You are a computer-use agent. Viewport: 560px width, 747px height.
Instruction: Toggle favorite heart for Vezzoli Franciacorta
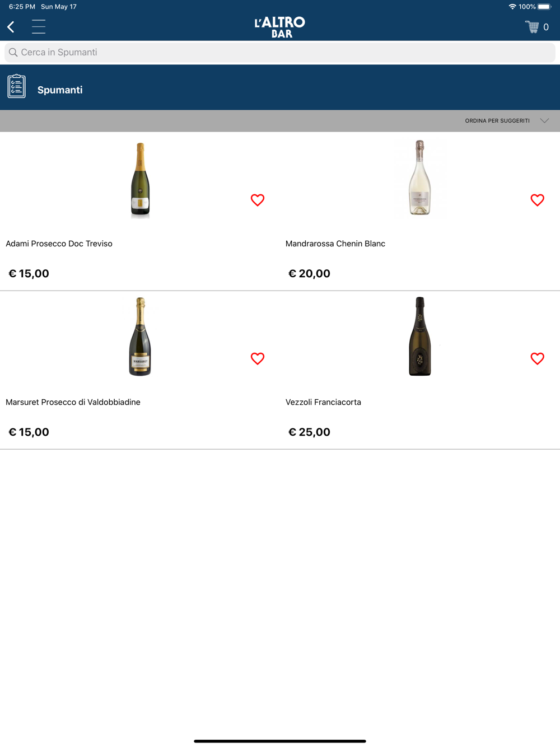[x=537, y=358]
